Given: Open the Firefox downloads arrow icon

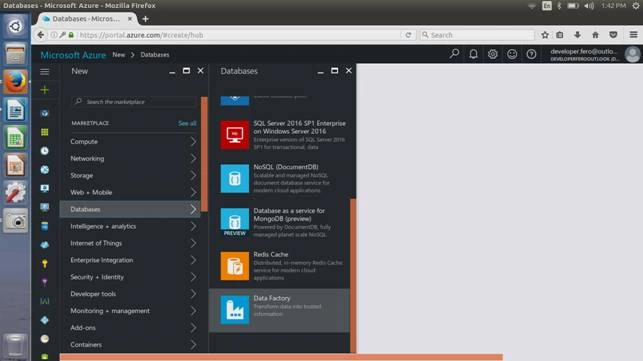Looking at the screenshot, I should click(577, 35).
